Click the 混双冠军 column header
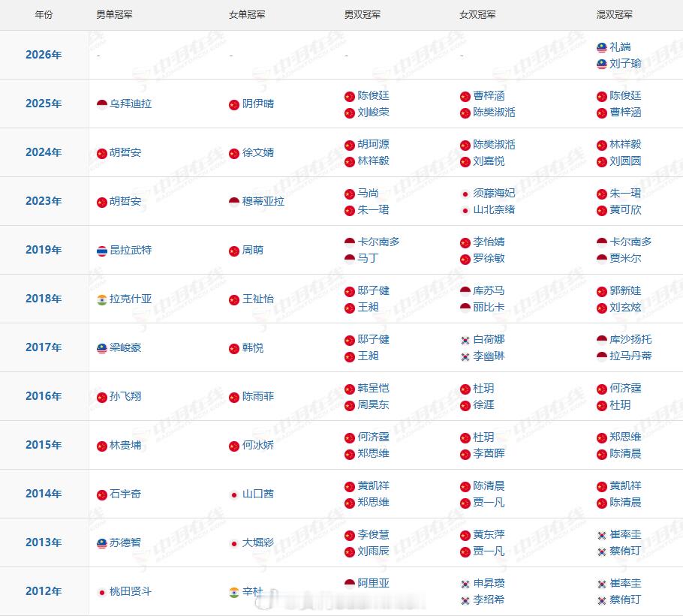683x616 pixels. [x=615, y=15]
